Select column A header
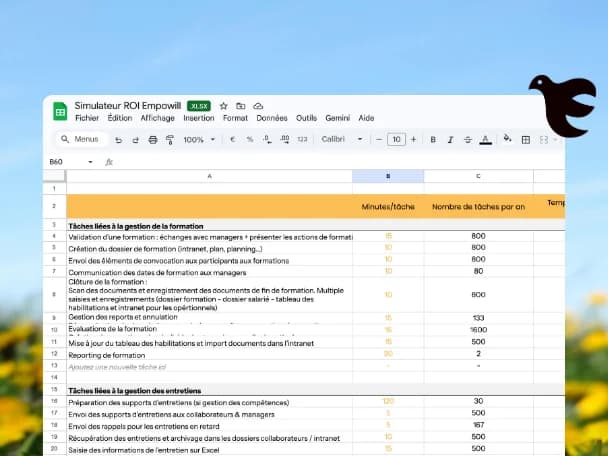 click(209, 176)
